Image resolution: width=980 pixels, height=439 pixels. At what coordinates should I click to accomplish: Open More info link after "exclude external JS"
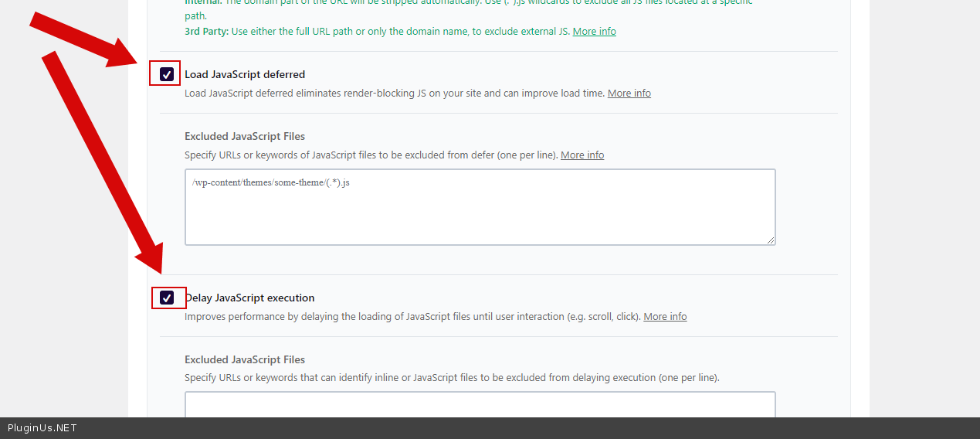pos(594,32)
